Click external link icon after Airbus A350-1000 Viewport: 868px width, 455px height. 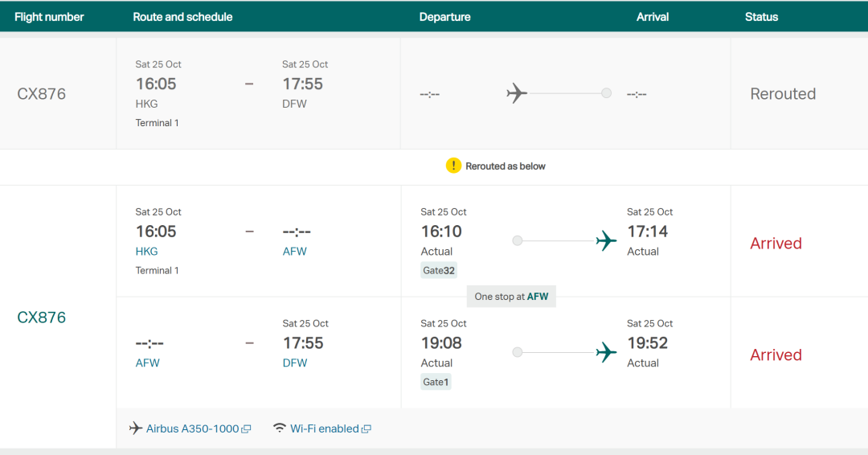click(247, 429)
